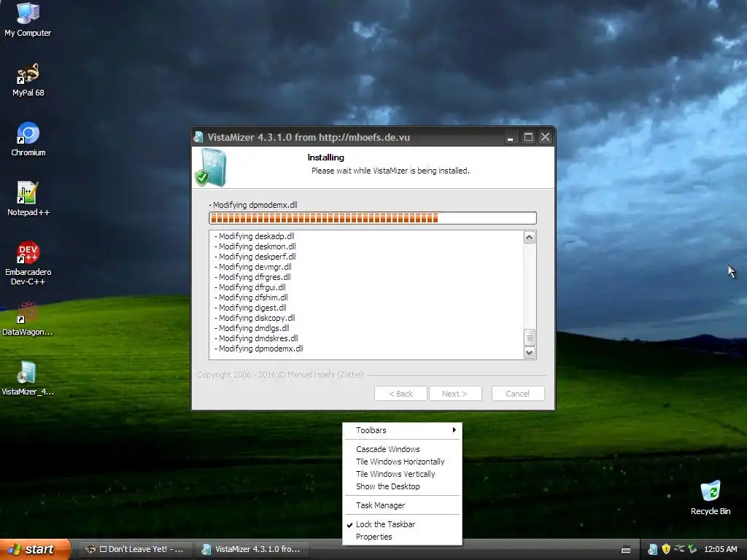Click "Please wait while VistaMizer is being installed."
The height and width of the screenshot is (560, 747).
click(x=391, y=171)
